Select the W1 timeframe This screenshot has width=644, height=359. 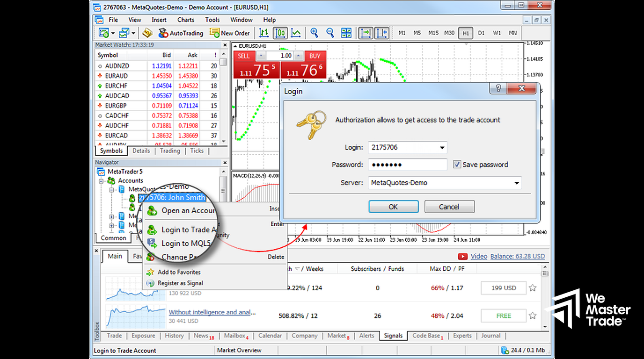pyautogui.click(x=497, y=33)
